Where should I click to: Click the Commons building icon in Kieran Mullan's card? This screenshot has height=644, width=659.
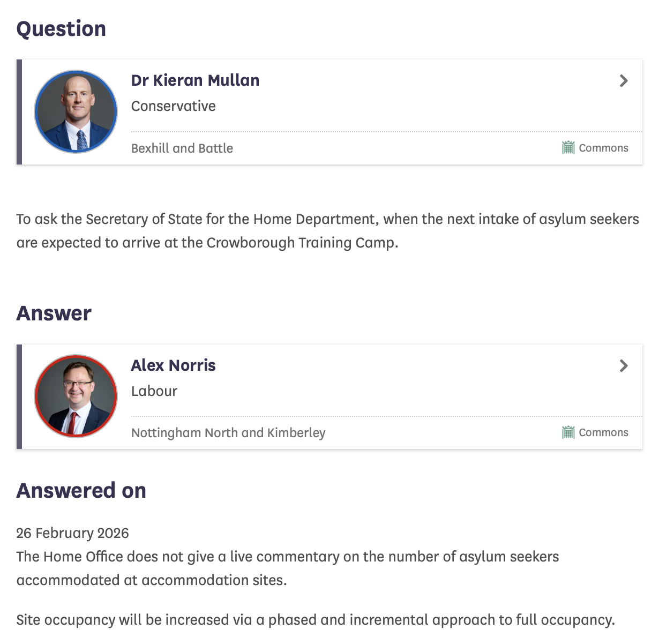tap(568, 147)
